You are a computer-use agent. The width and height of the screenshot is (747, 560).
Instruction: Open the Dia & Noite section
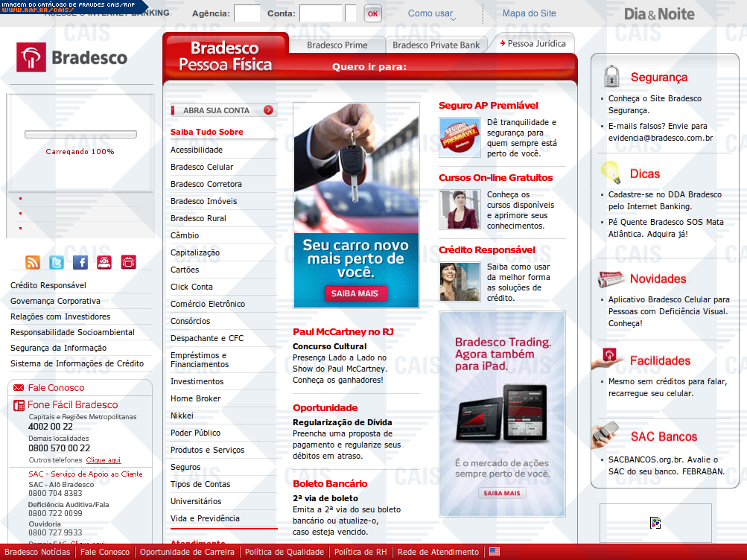coord(658,14)
